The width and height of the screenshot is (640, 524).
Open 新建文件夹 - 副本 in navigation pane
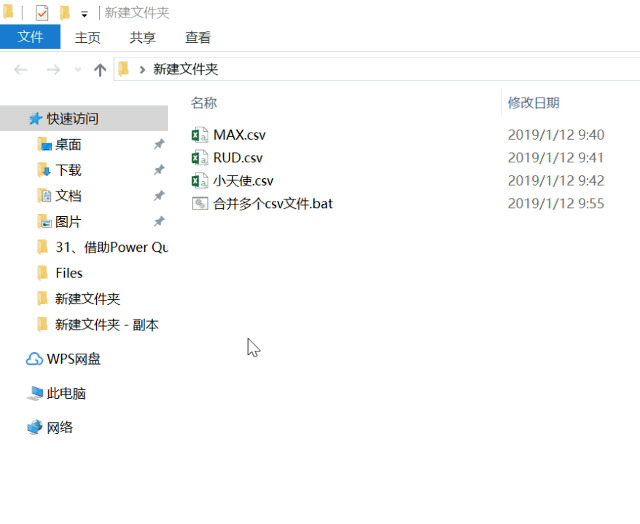point(107,325)
